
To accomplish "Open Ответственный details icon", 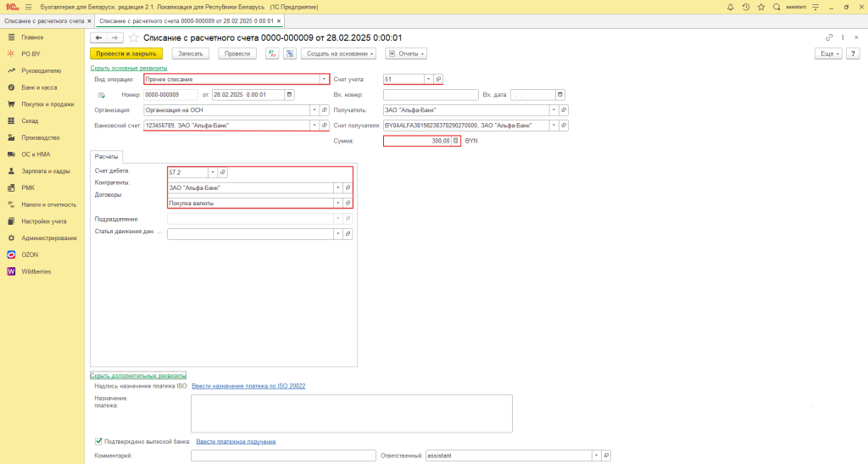I will [606, 456].
